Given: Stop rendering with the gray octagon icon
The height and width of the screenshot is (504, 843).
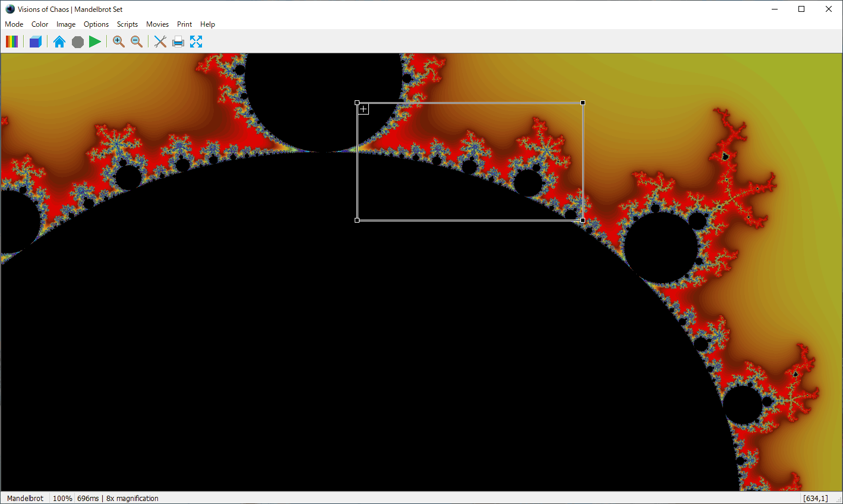Looking at the screenshot, I should pos(78,42).
